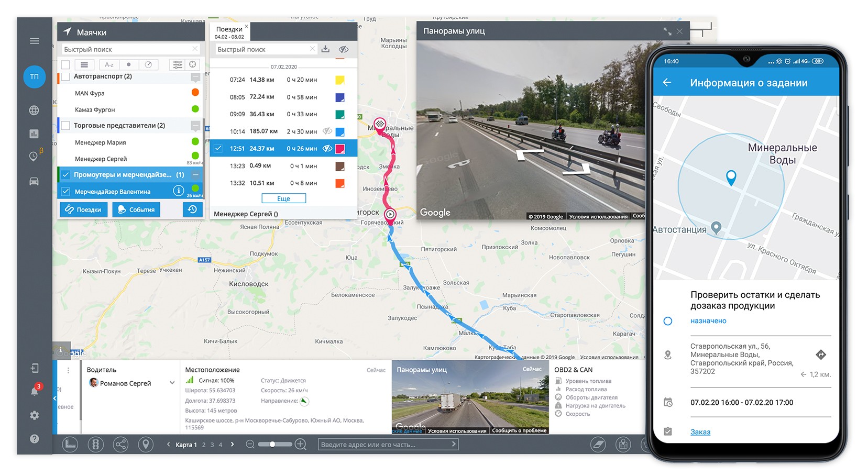Viewport: 868px width, 476px height.
Task: Open settings gear in sidebar
Action: 35,415
